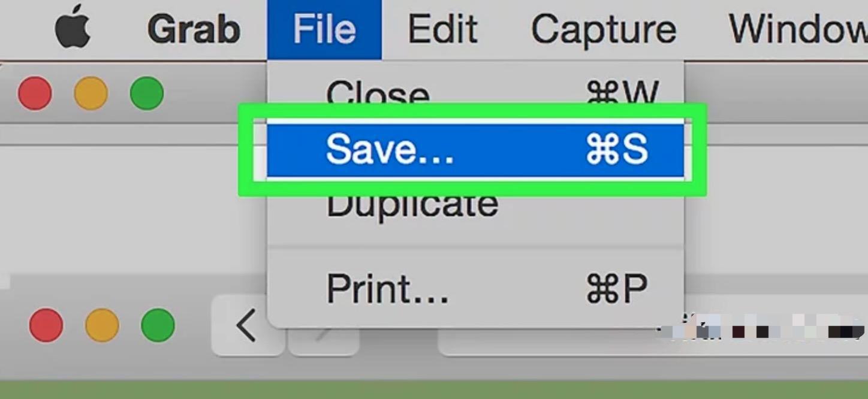Choose Print… from the File menu
Image resolution: width=868 pixels, height=399 pixels.
pyautogui.click(x=475, y=289)
